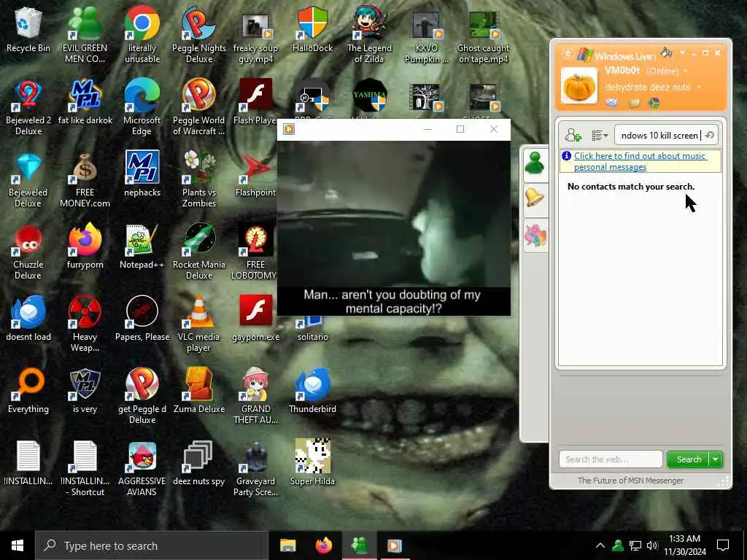Open File Explorer from the taskbar

point(287,545)
